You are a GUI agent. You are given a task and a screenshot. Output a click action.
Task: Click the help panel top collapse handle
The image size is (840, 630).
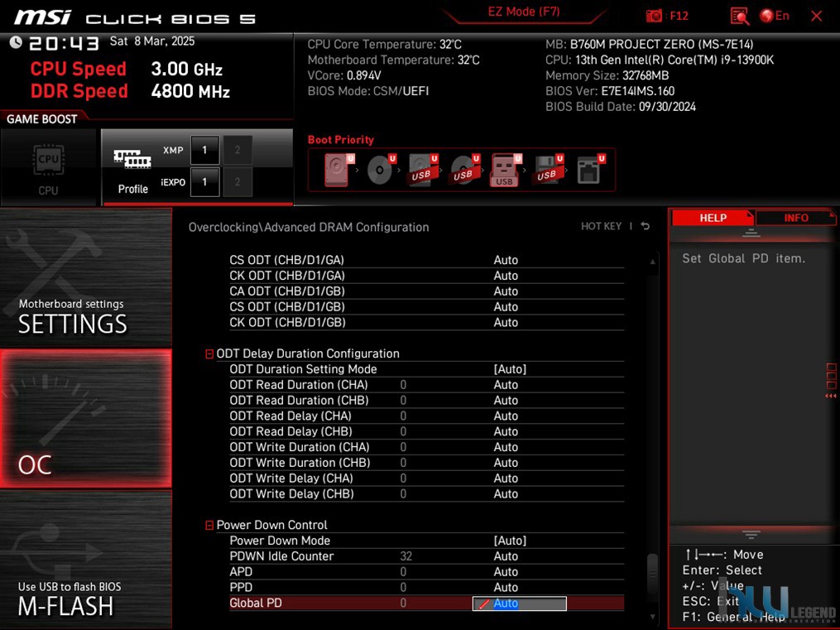point(751,233)
